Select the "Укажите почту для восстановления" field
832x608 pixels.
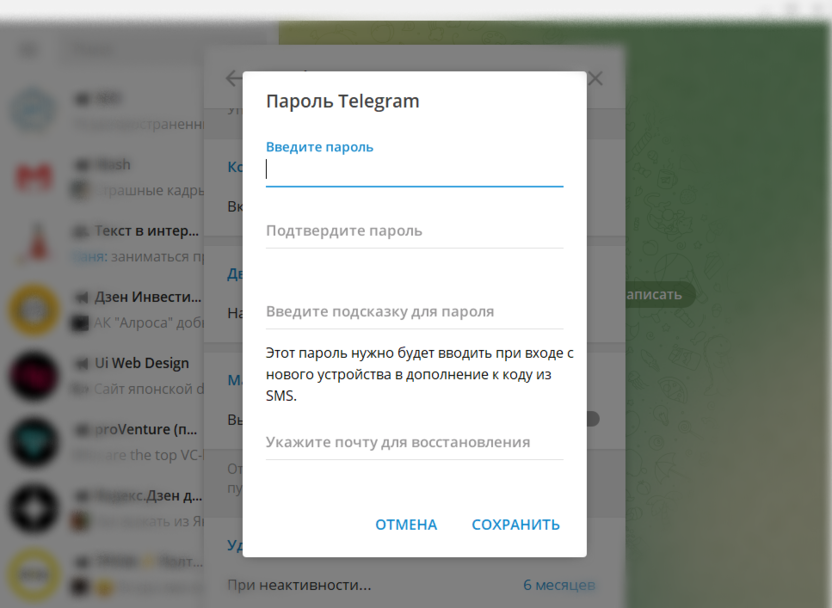pyautogui.click(x=414, y=443)
